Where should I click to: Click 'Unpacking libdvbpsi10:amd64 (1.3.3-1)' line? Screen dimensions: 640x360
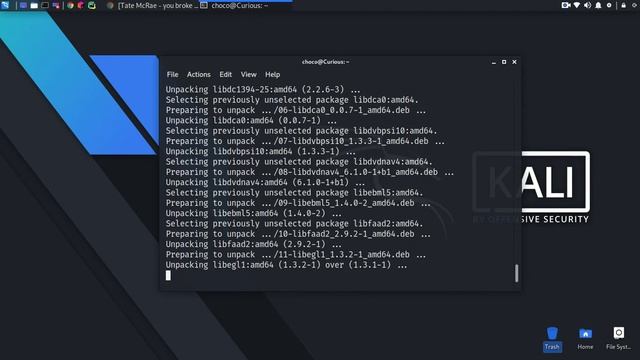260,151
